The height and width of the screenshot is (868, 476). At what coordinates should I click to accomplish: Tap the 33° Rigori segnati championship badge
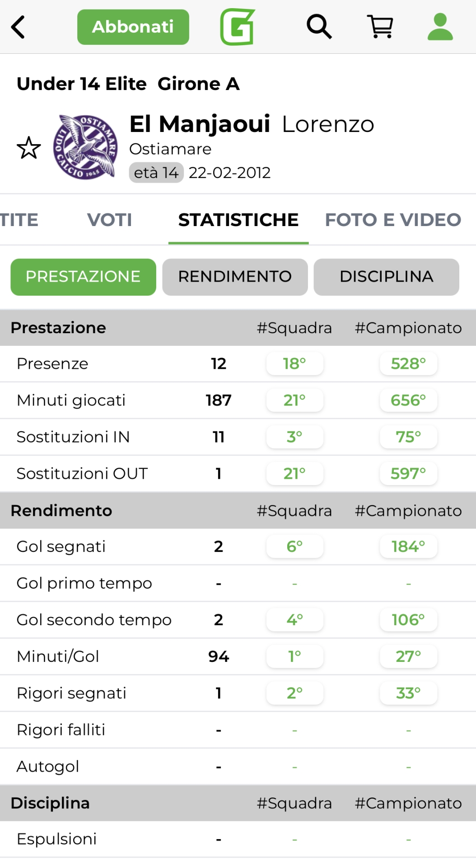click(408, 693)
